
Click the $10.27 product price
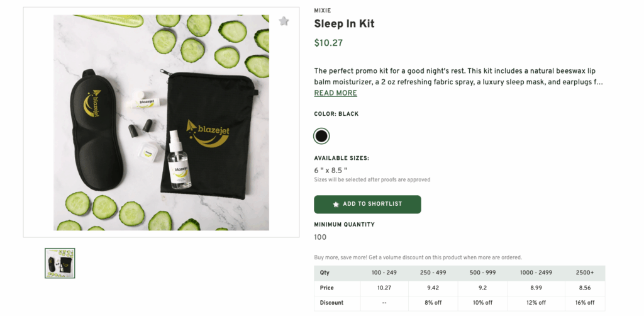[328, 43]
